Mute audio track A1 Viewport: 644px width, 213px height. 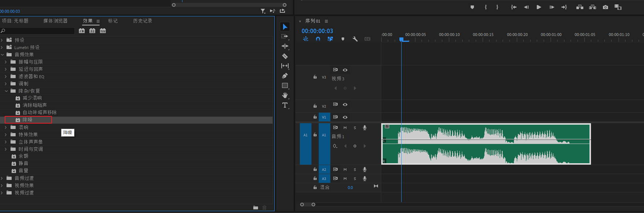tap(345, 128)
